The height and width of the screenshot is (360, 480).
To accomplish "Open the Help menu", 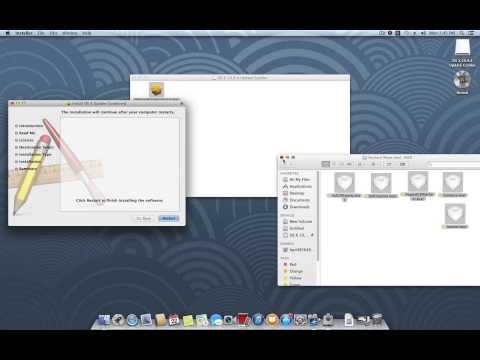I will (87, 33).
